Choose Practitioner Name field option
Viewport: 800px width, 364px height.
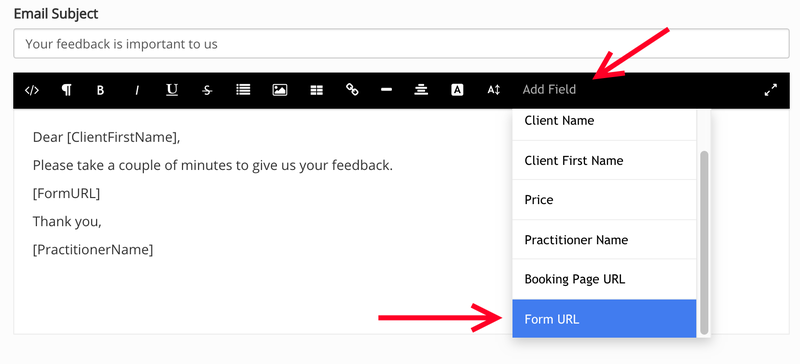click(x=604, y=239)
